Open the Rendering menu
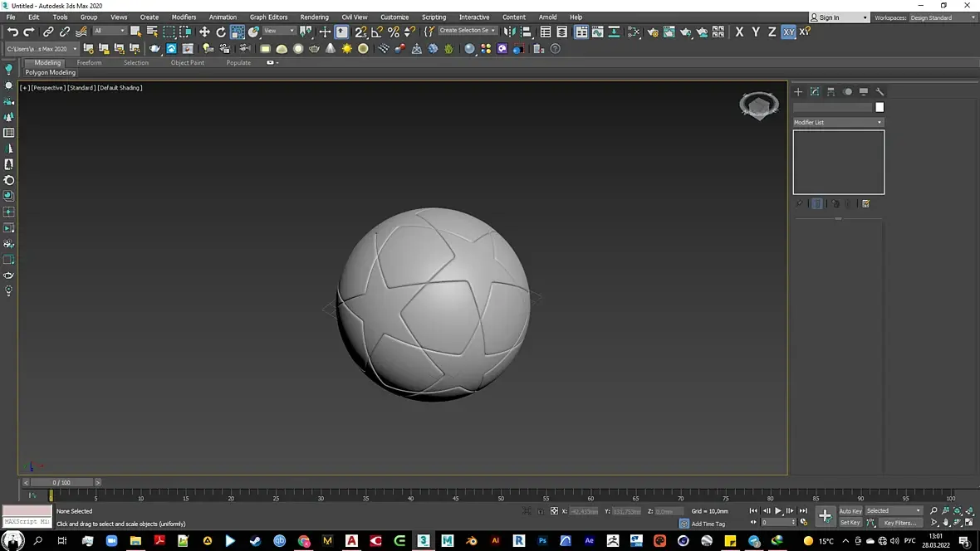The width and height of the screenshot is (980, 551). pyautogui.click(x=314, y=17)
